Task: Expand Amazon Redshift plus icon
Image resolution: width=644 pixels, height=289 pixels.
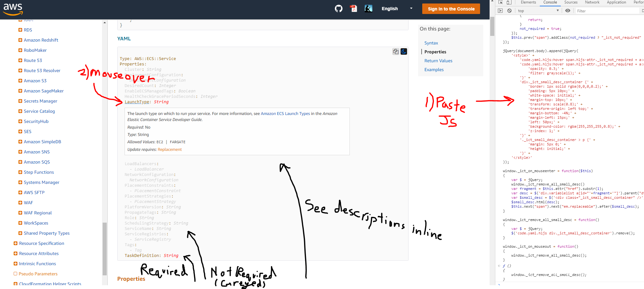Action: pos(20,40)
